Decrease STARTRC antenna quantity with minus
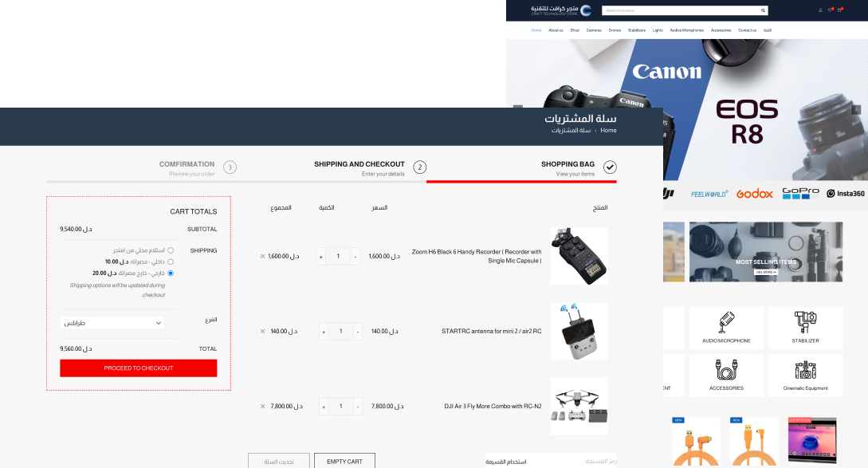This screenshot has height=468, width=868. 358,332
